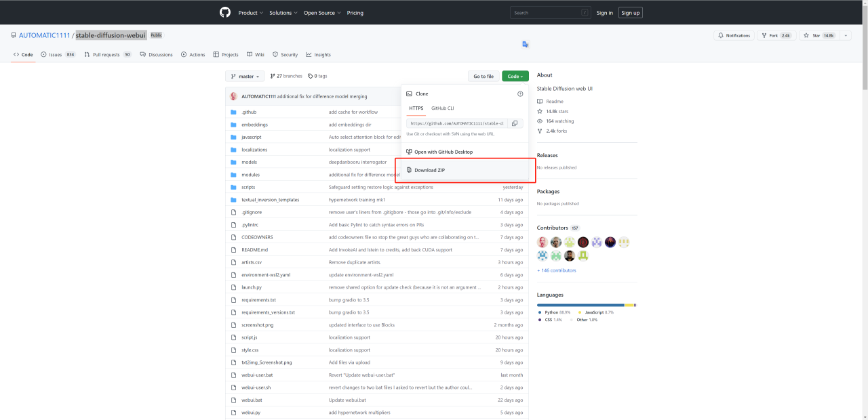Image resolution: width=868 pixels, height=420 pixels.
Task: Choose Download ZIP from the Code menu
Action: 465,170
